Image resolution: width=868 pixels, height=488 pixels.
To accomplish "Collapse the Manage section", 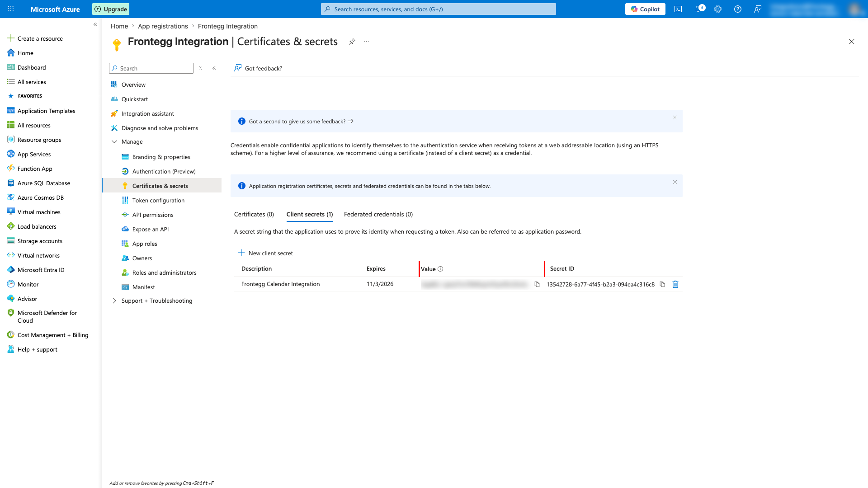I will [x=114, y=142].
